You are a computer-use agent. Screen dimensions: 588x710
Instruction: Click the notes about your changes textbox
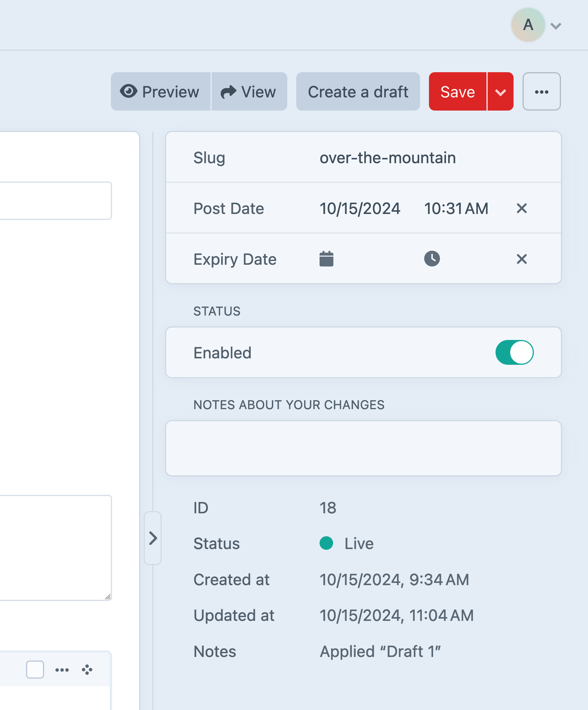(x=364, y=448)
